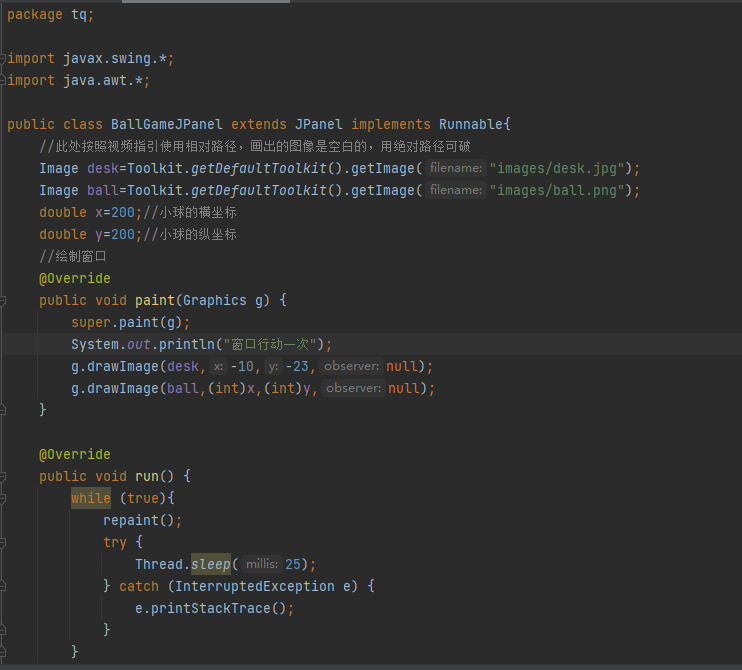Click the try keyword
Viewport: 742px width, 670px height.
click(x=115, y=542)
